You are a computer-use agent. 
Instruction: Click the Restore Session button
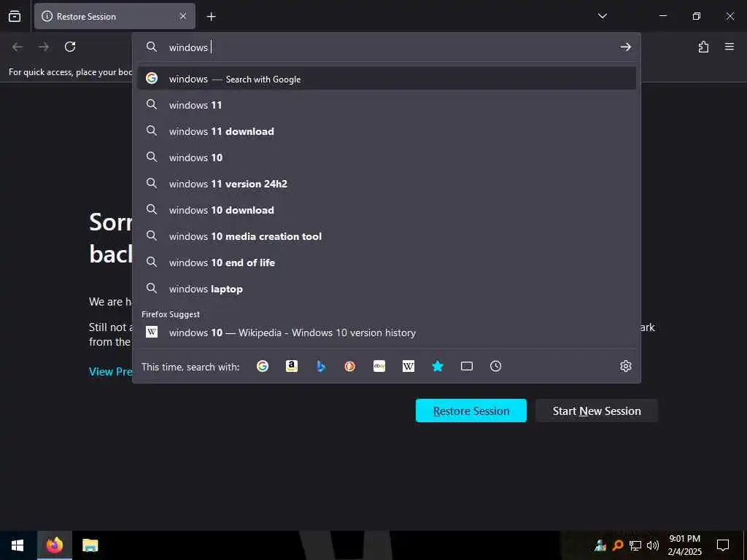(x=471, y=411)
